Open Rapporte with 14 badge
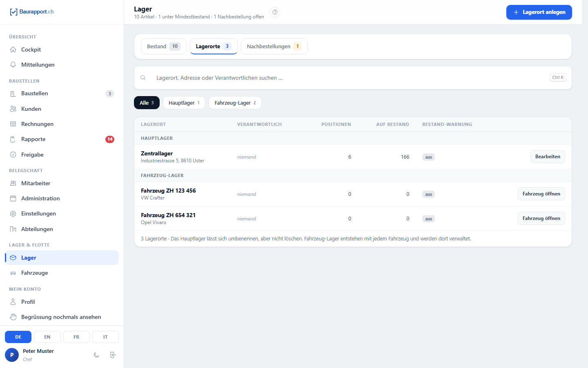The height and width of the screenshot is (368, 588). click(x=62, y=139)
